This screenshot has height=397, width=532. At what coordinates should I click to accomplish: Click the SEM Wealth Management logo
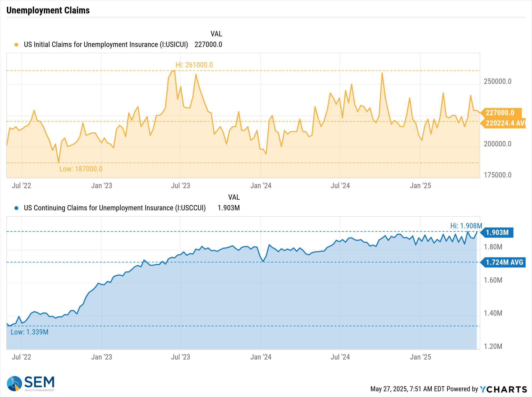pyautogui.click(x=31, y=383)
